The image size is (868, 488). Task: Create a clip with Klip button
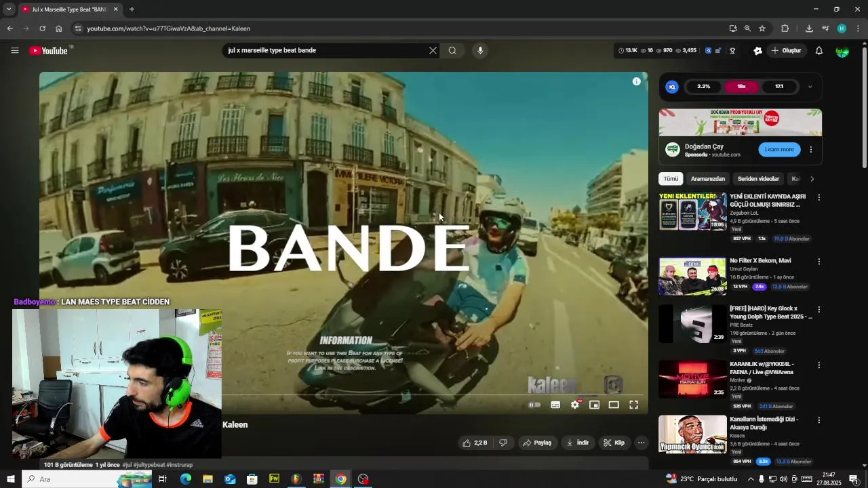pos(614,443)
